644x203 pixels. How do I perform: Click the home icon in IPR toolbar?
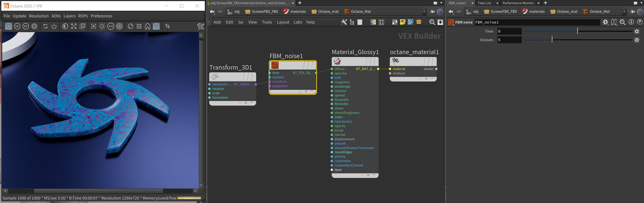(x=148, y=26)
